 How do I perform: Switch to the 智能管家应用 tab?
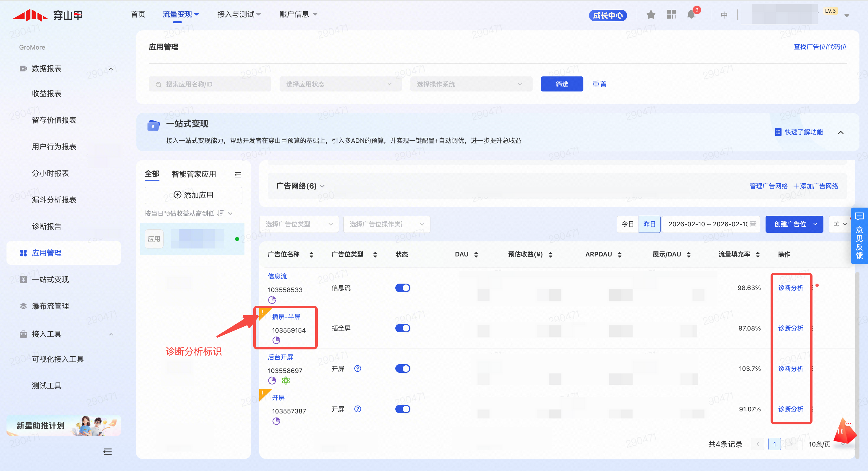(x=193, y=174)
